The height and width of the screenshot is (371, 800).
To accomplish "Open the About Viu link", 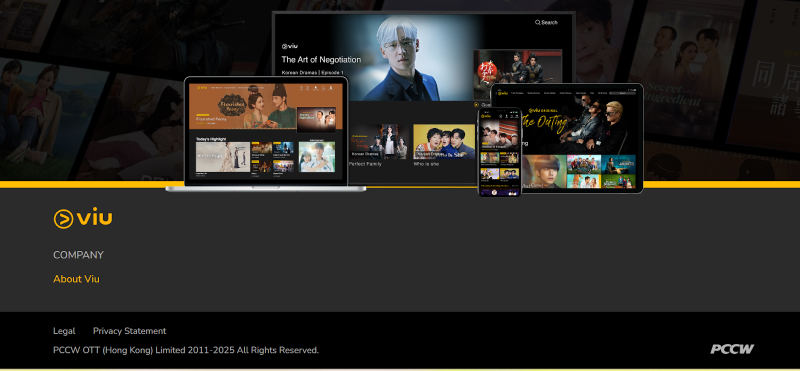I will [x=77, y=279].
